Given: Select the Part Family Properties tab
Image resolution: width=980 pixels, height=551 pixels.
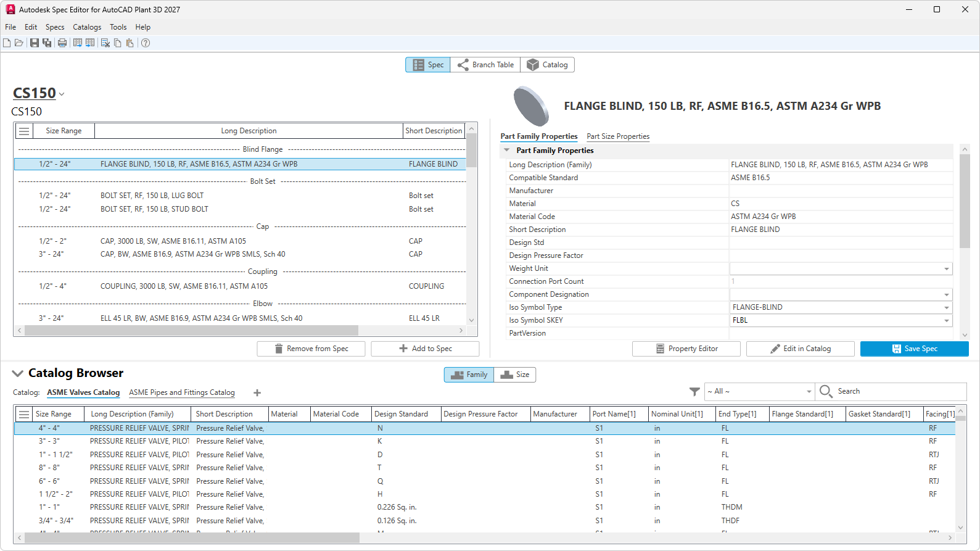Looking at the screenshot, I should click(x=539, y=136).
